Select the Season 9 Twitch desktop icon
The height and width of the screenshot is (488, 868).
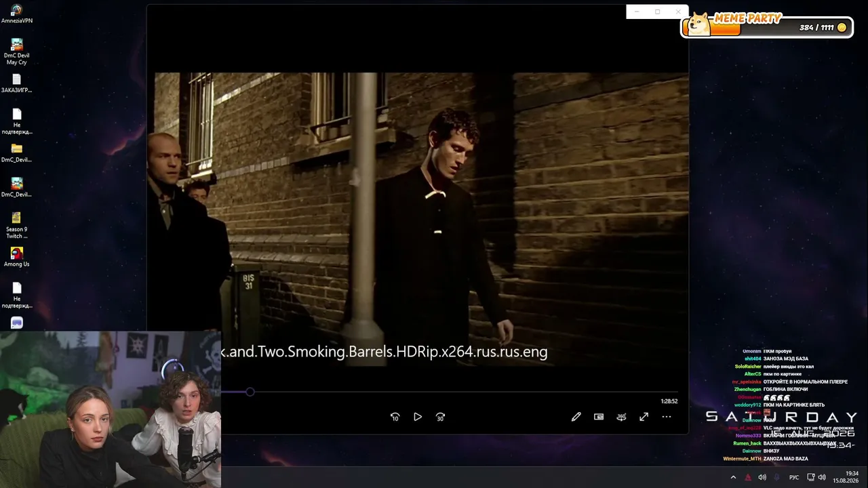click(x=17, y=226)
